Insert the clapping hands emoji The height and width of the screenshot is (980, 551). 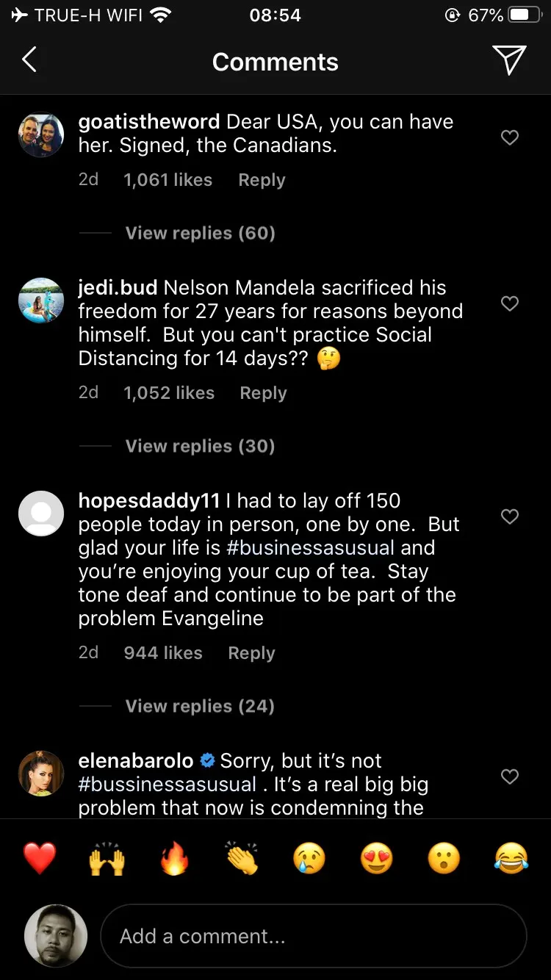click(x=242, y=858)
